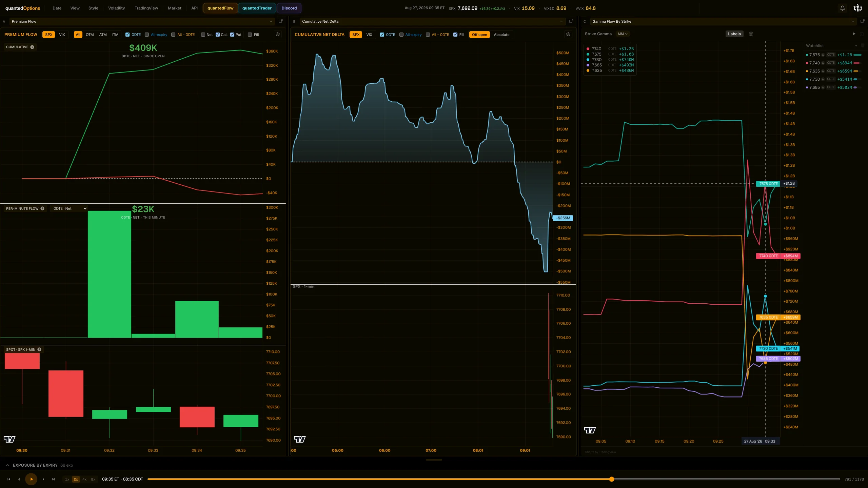
Task: Open TradingView logo in Gamma Flow panel
Action: click(x=590, y=430)
